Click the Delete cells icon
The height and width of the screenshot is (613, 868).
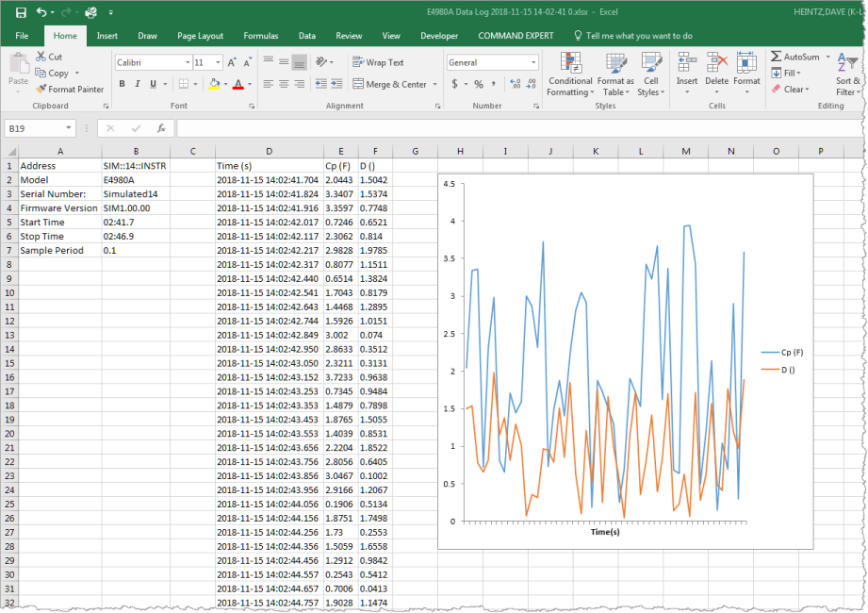tap(717, 62)
